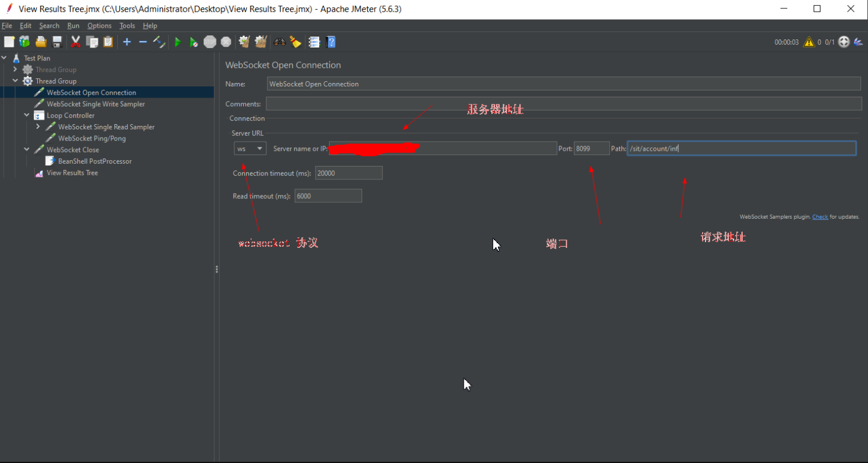Collapse the WebSocket Close node
Screen dimensions: 868x463
point(27,150)
